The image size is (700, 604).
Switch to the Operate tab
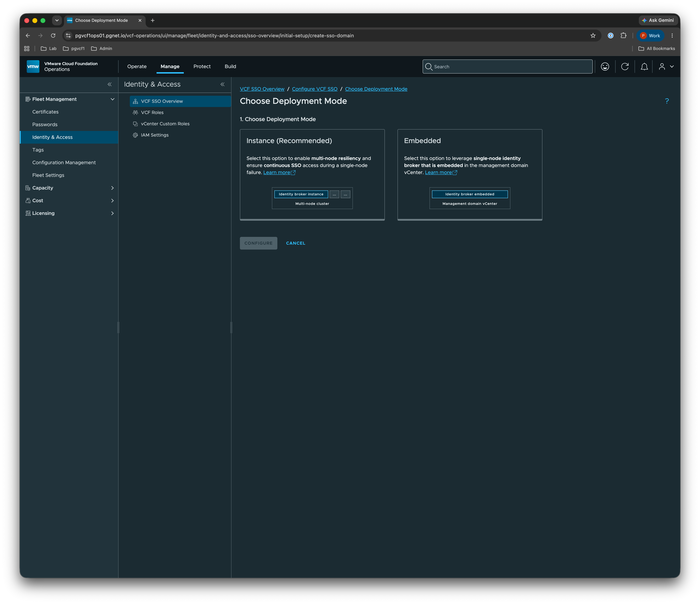pyautogui.click(x=137, y=67)
